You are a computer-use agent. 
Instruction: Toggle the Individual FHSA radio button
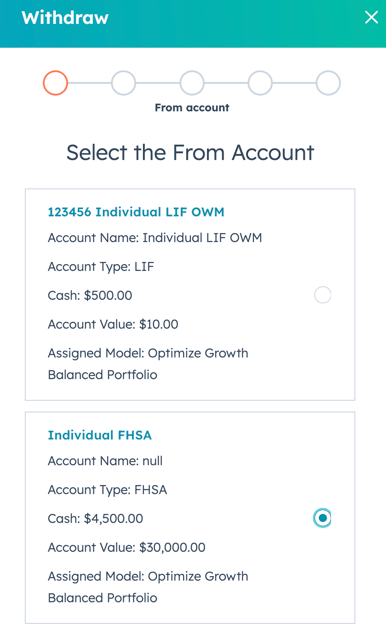click(322, 518)
